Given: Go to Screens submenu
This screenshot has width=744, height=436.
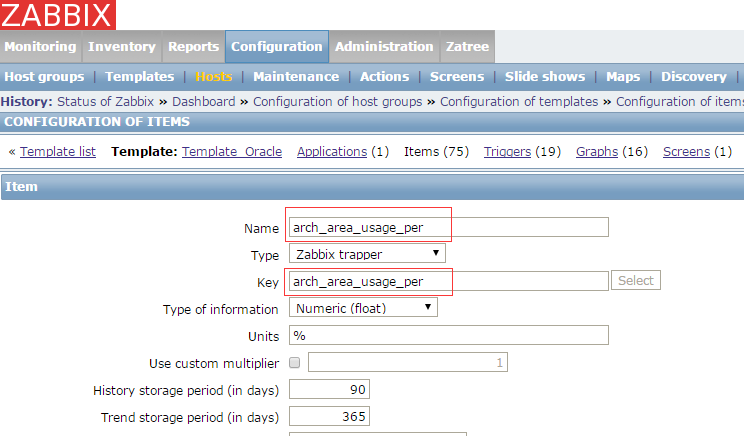Looking at the screenshot, I should point(457,76).
